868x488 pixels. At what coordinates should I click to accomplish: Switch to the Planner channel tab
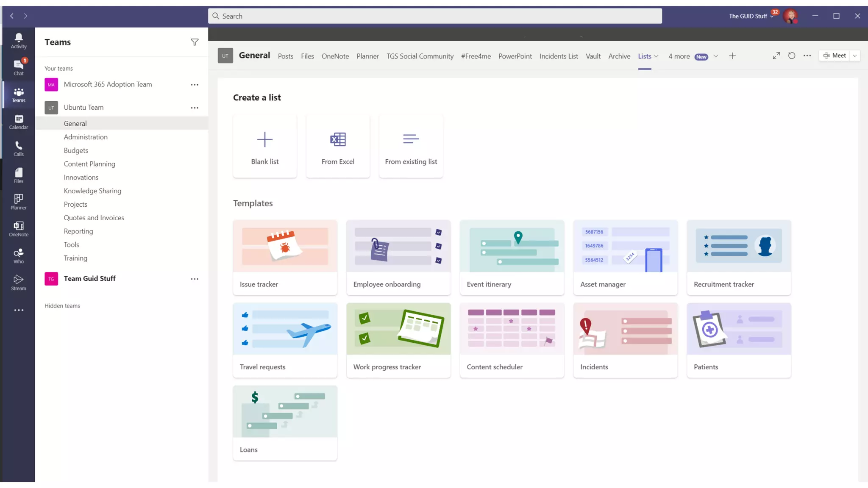[367, 56]
